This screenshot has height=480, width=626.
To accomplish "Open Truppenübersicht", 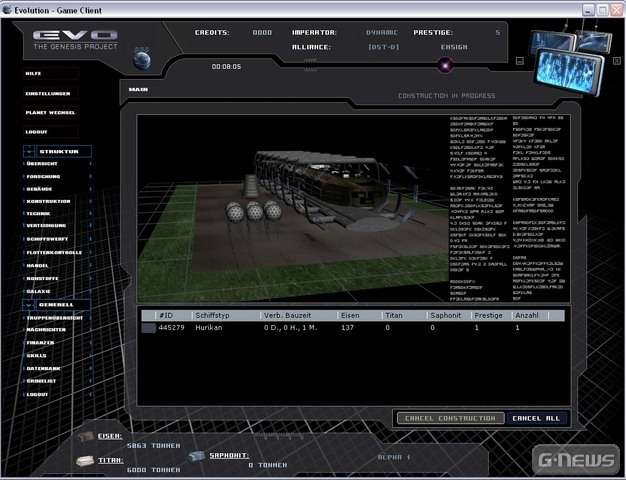I will [54, 318].
